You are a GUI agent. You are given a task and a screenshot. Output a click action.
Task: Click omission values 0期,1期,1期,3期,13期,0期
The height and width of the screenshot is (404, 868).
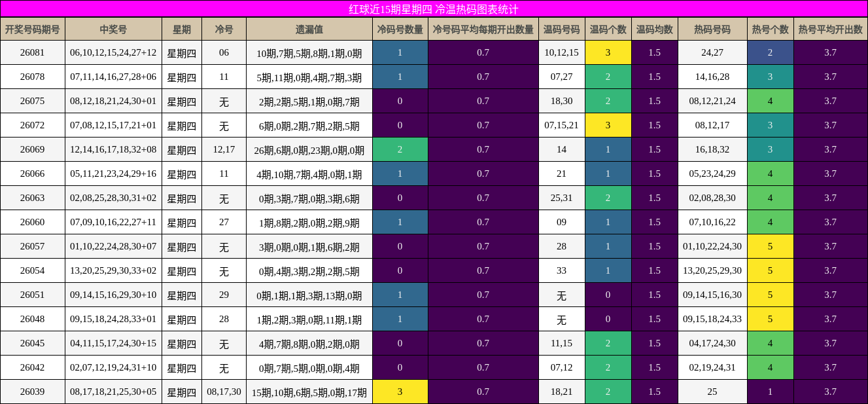[x=309, y=295]
